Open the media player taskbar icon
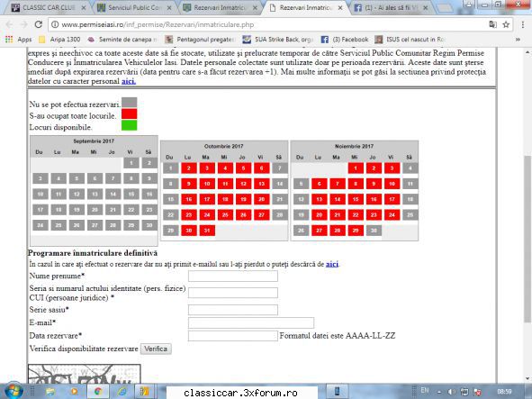 (74, 392)
